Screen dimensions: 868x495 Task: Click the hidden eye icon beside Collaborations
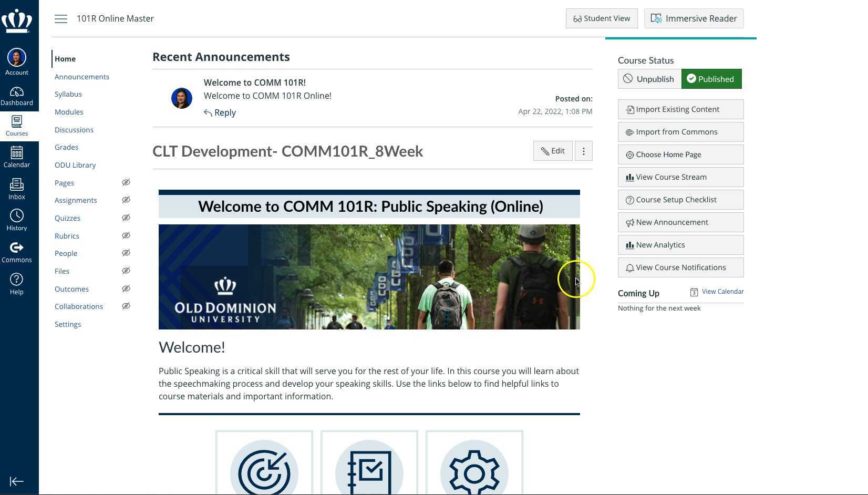pyautogui.click(x=126, y=306)
